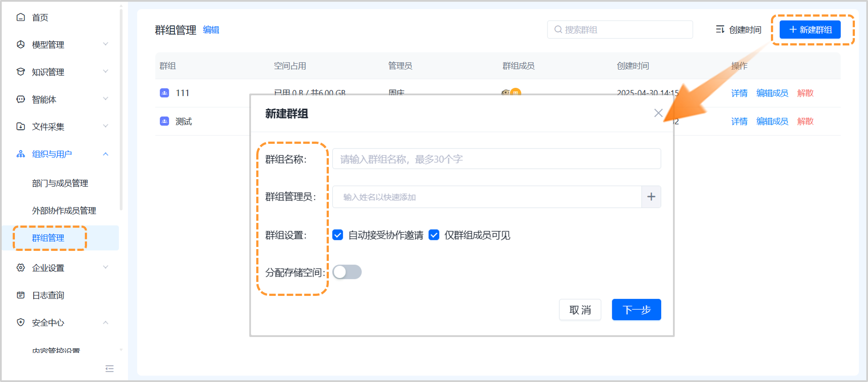
Task: Click the group icon beside 111
Action: pyautogui.click(x=164, y=93)
